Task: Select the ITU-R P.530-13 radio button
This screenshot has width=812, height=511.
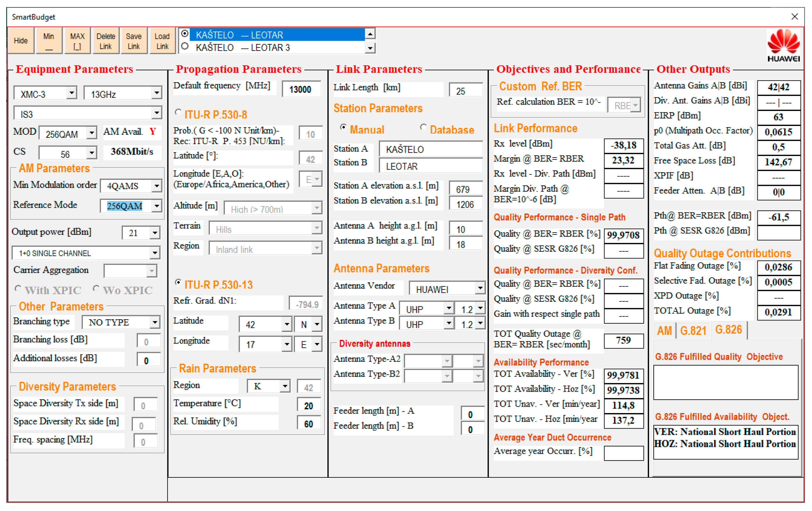Action: (178, 282)
